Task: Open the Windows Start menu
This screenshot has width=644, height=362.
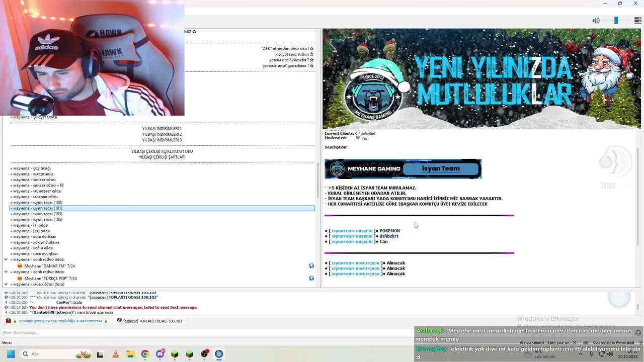Action: click(11, 354)
